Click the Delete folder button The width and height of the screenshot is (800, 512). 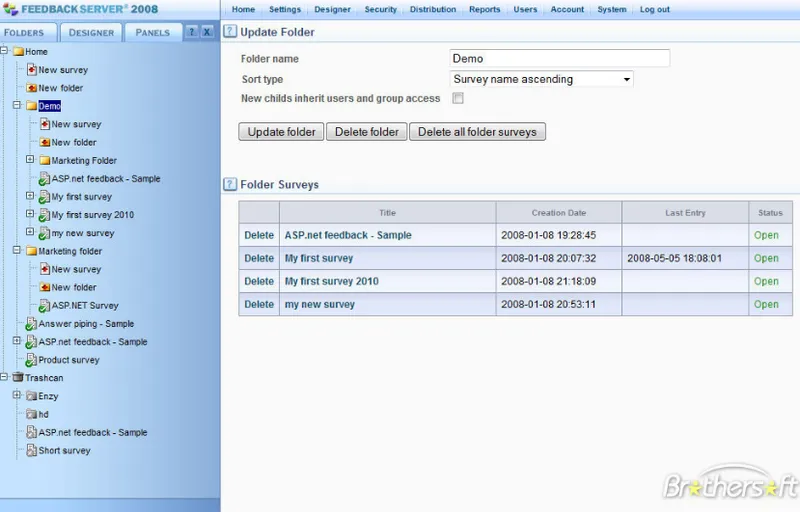tap(367, 132)
